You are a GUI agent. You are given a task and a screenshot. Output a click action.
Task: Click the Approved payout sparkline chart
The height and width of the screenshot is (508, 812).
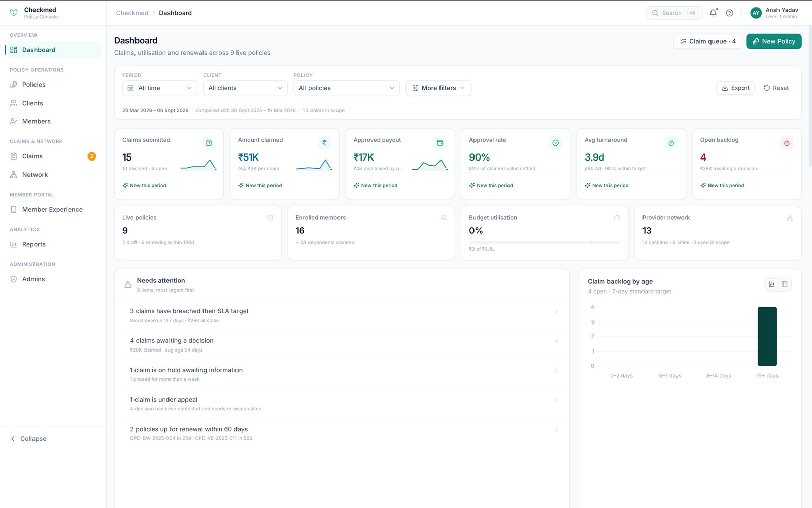[429, 165]
